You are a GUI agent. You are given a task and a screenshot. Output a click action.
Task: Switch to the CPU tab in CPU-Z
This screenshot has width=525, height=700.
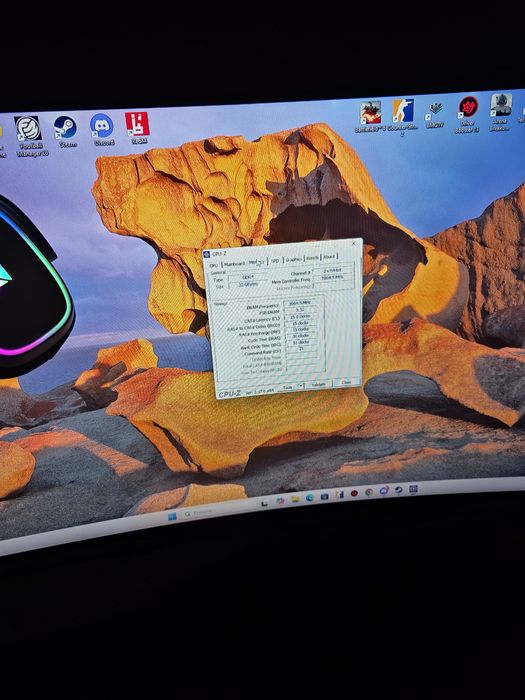tap(213, 265)
